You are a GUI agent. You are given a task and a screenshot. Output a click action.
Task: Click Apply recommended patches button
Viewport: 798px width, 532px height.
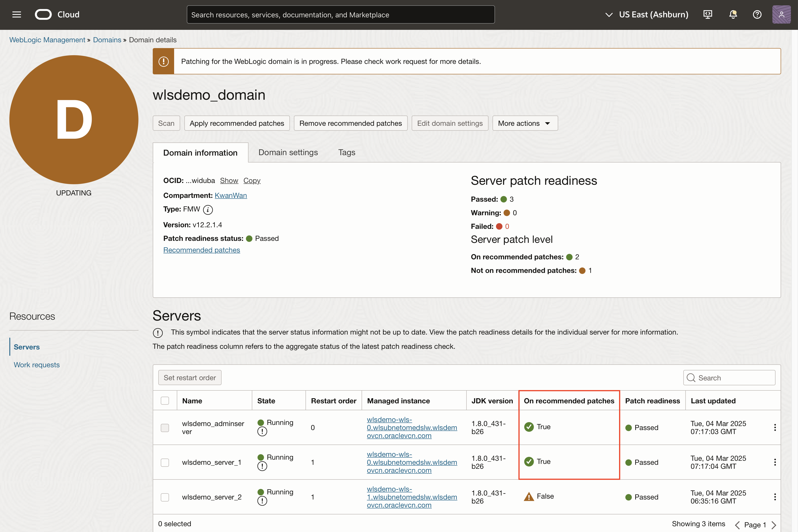pos(237,123)
